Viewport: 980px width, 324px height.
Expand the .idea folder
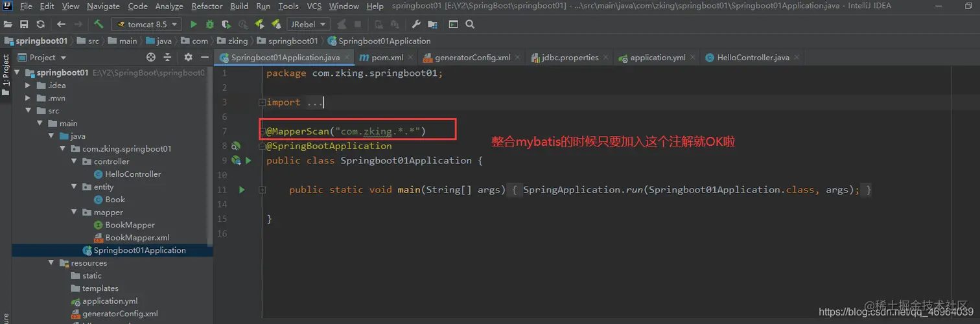click(x=27, y=86)
